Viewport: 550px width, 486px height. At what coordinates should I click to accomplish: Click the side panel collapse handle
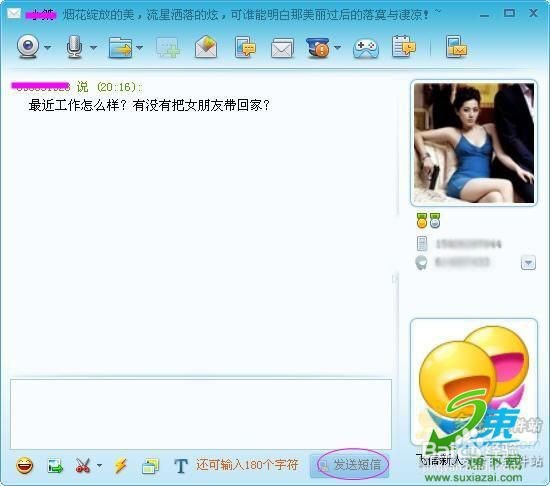point(394,279)
